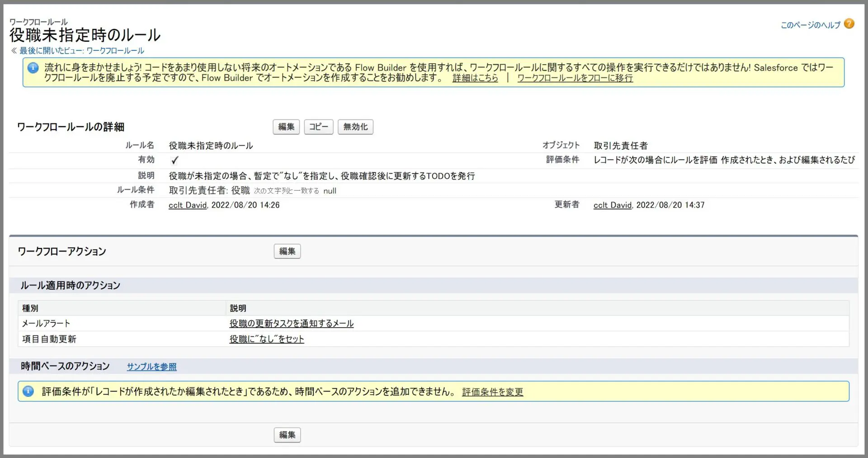This screenshot has height=458, width=868.
Task: Click the info icon in time-based action notice
Action: pyautogui.click(x=28, y=391)
